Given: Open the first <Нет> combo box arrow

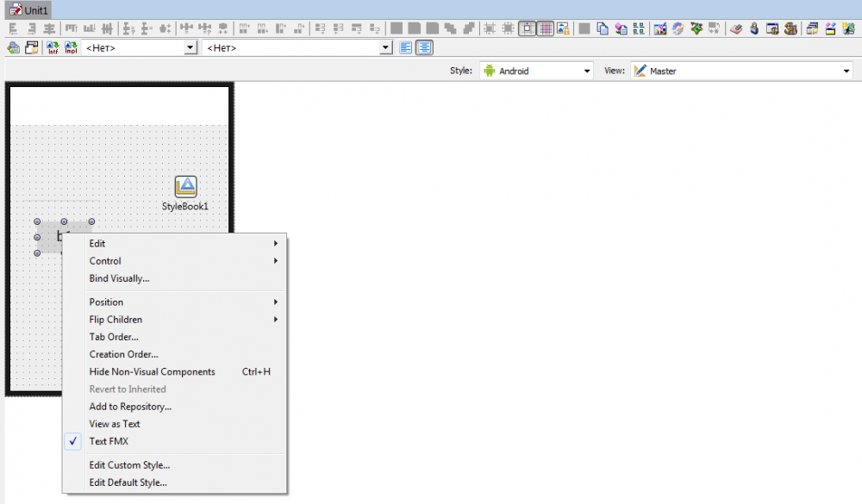Looking at the screenshot, I should click(191, 48).
